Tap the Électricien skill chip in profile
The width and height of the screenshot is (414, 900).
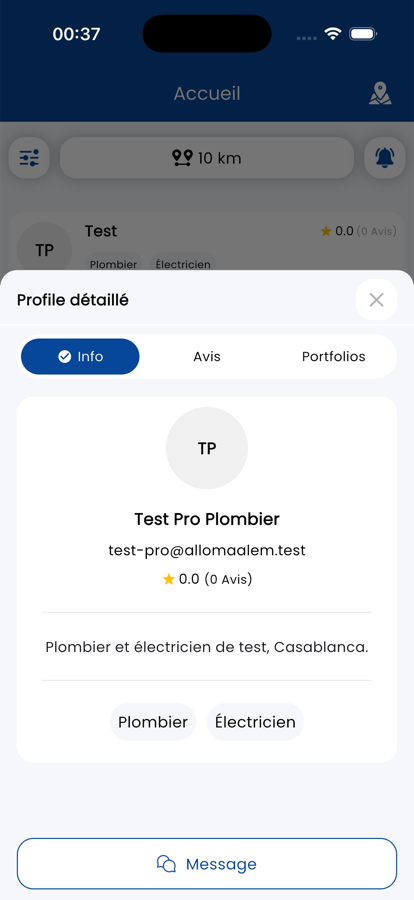(x=255, y=721)
